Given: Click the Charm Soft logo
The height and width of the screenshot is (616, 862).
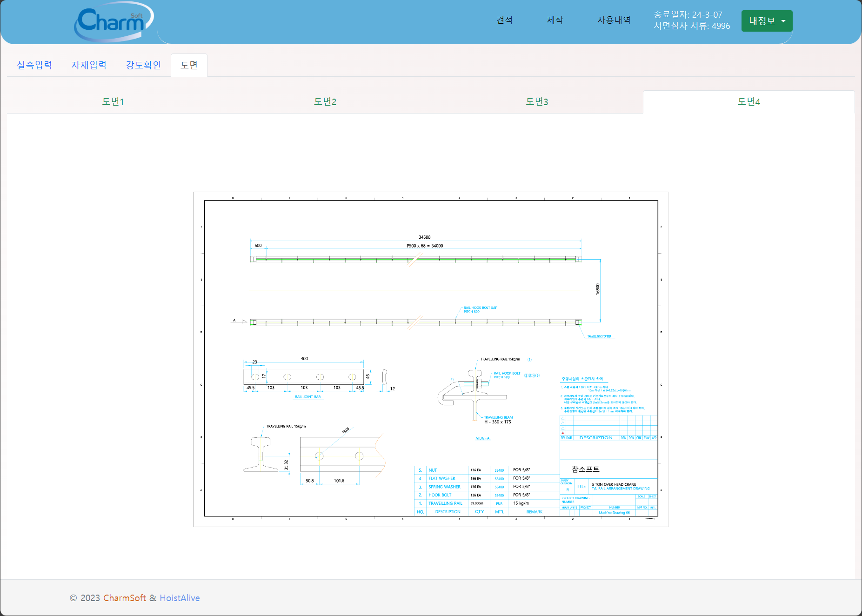Looking at the screenshot, I should (113, 21).
